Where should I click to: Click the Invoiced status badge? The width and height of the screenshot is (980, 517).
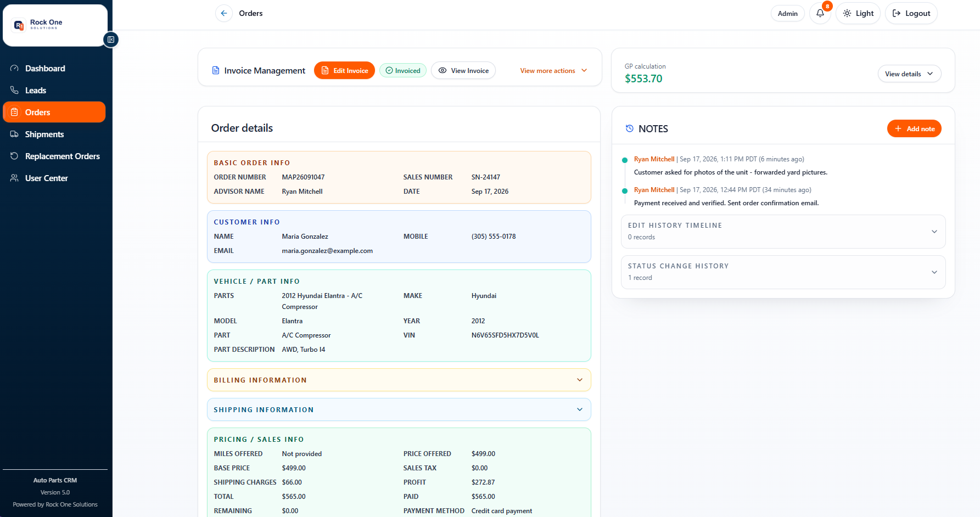click(403, 70)
